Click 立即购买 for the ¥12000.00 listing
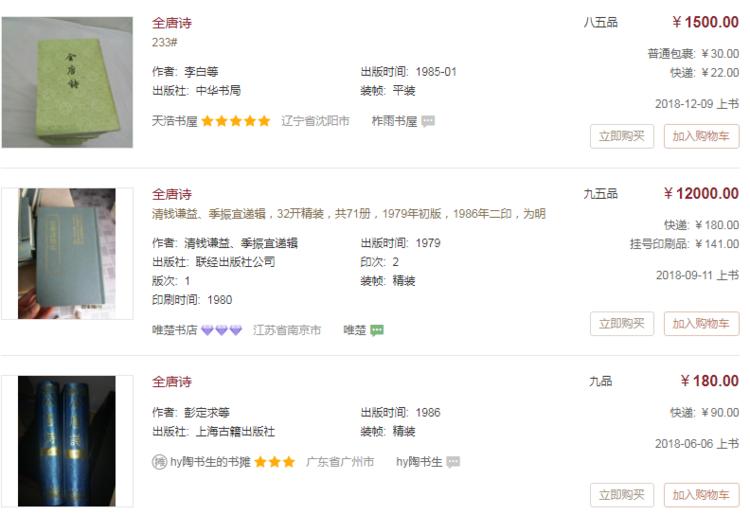Viewport: 750px width, 515px height. (x=622, y=324)
